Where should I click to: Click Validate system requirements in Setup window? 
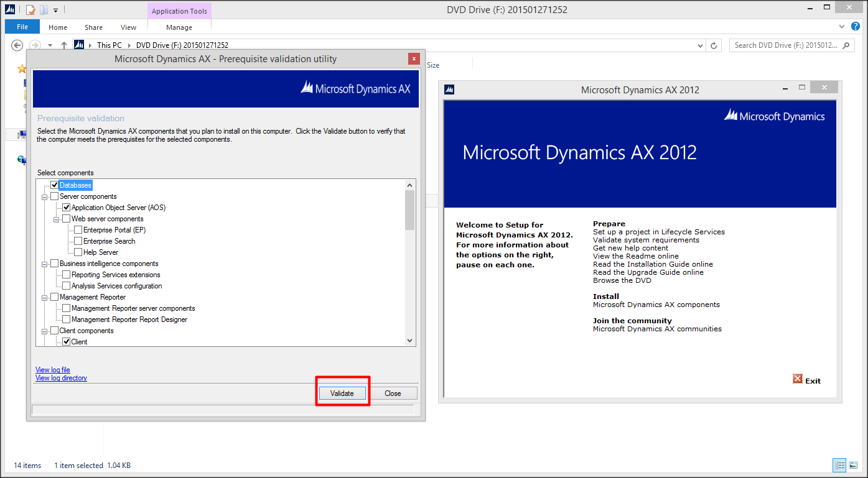tap(646, 240)
